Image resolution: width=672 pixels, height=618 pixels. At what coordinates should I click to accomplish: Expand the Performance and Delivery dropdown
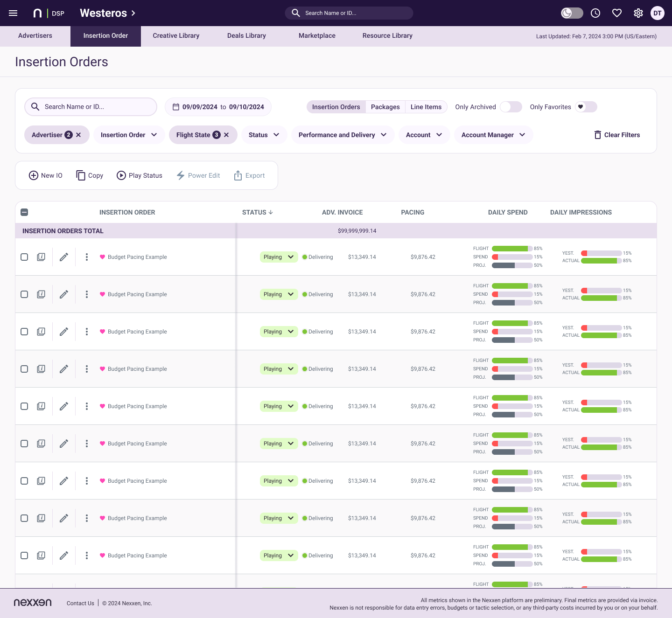[x=343, y=135]
